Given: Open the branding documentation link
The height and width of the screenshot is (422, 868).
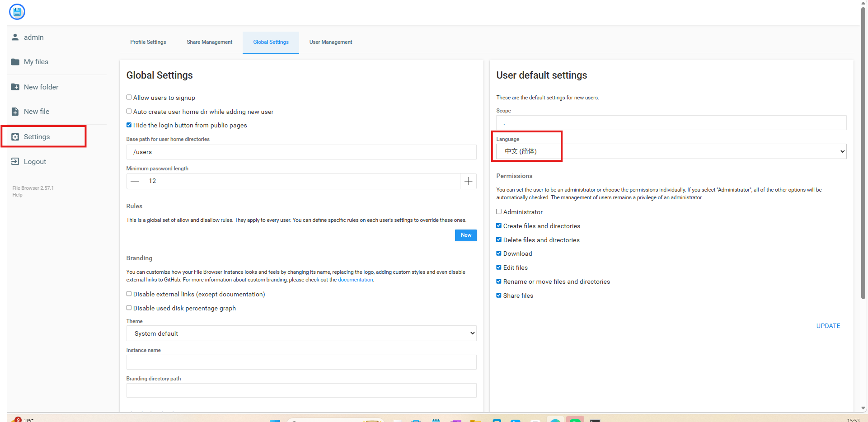Looking at the screenshot, I should [x=355, y=280].
